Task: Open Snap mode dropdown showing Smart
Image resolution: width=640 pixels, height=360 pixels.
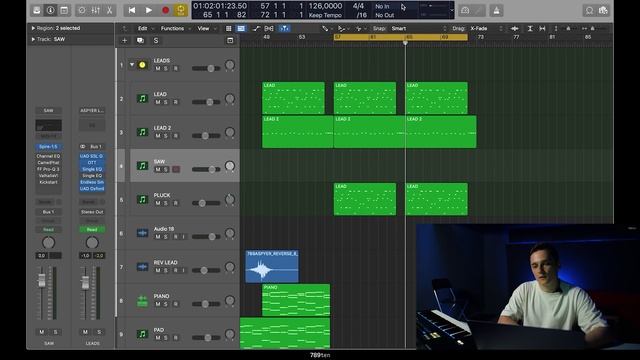Action: pos(418,29)
